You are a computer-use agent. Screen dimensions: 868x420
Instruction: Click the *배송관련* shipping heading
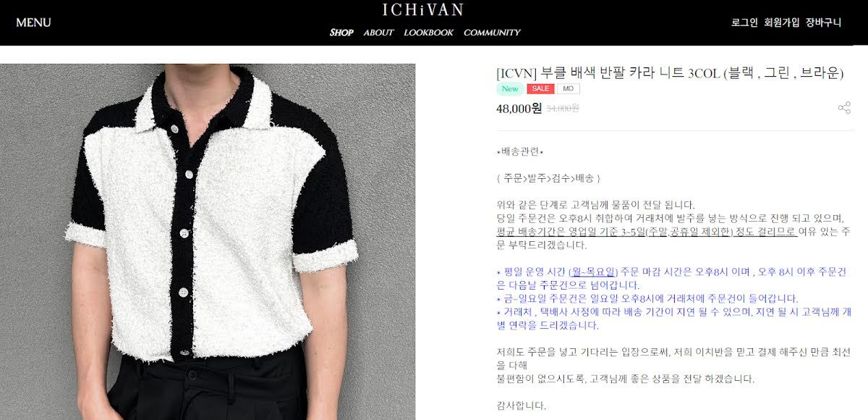coord(519,151)
